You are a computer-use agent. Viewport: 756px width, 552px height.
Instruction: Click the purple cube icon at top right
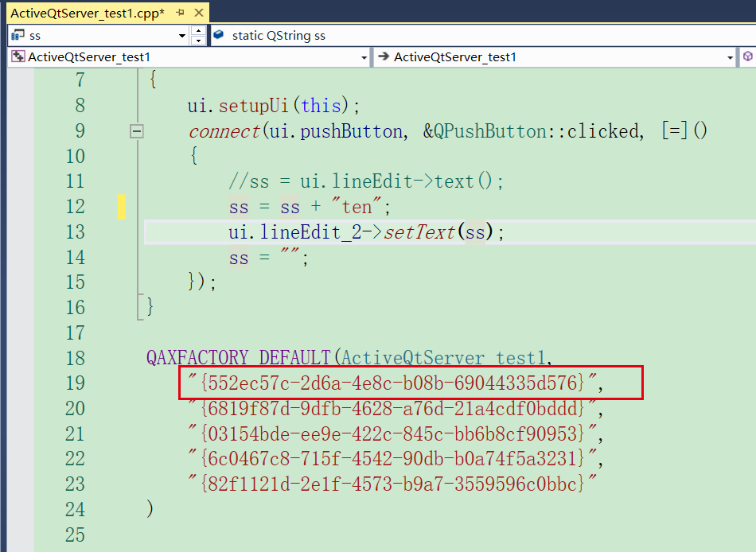pyautogui.click(x=746, y=57)
